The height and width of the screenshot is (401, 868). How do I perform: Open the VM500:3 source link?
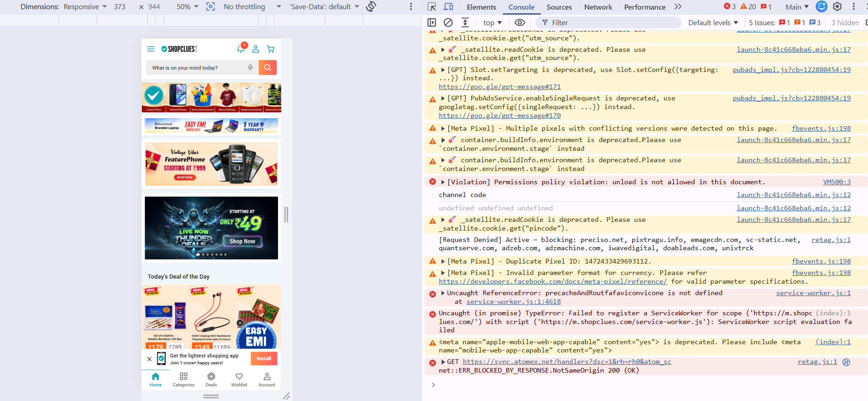pos(837,182)
